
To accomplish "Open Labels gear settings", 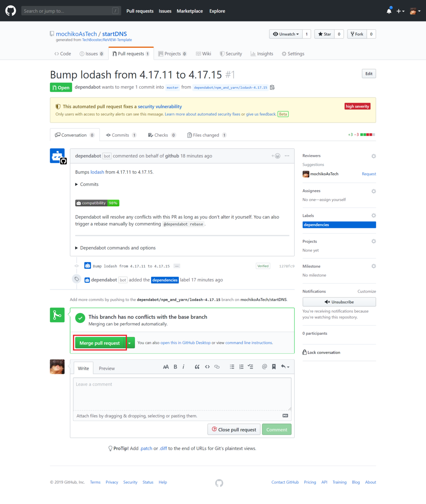I will click(374, 215).
